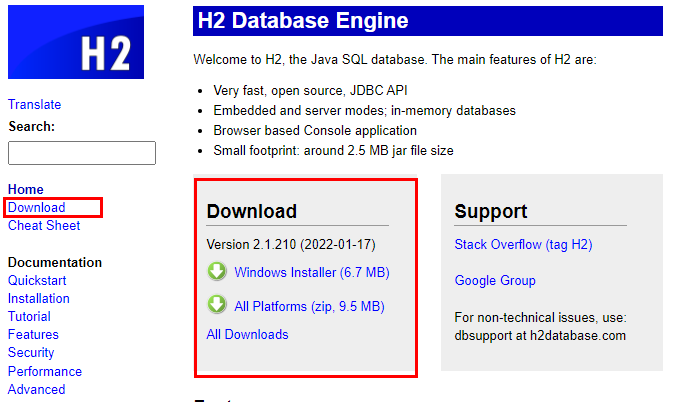
Task: Open the Translate link
Action: coord(35,105)
